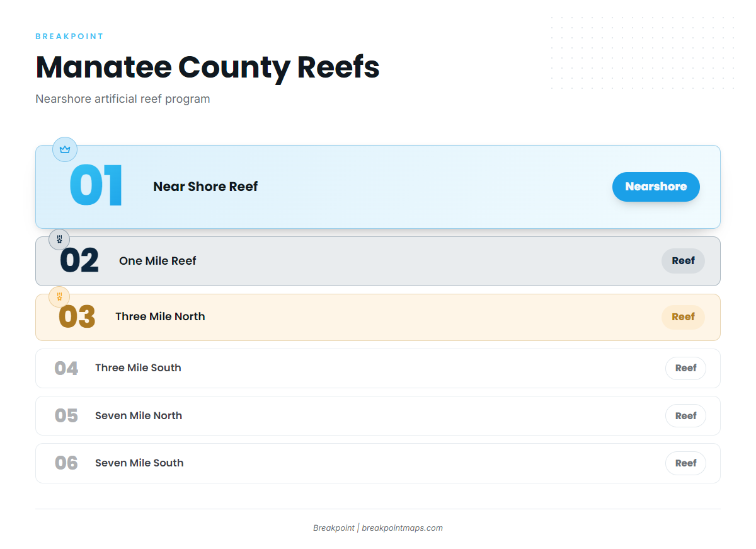Click the gray rank number 04
Image resolution: width=756 pixels, height=549 pixels.
pyautogui.click(x=66, y=368)
